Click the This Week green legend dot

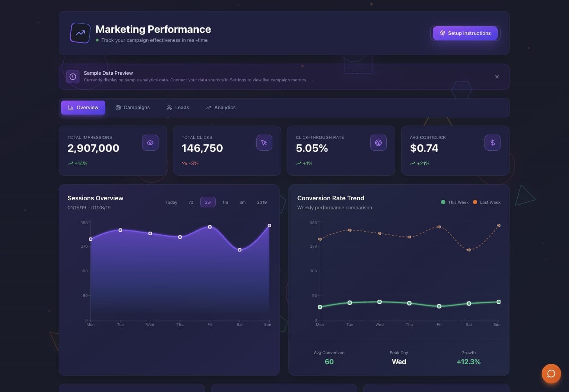tap(443, 202)
